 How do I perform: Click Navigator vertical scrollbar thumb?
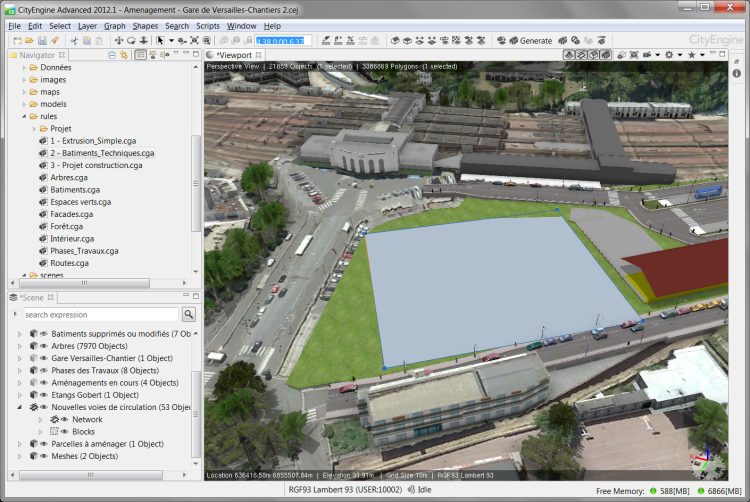pyautogui.click(x=195, y=183)
